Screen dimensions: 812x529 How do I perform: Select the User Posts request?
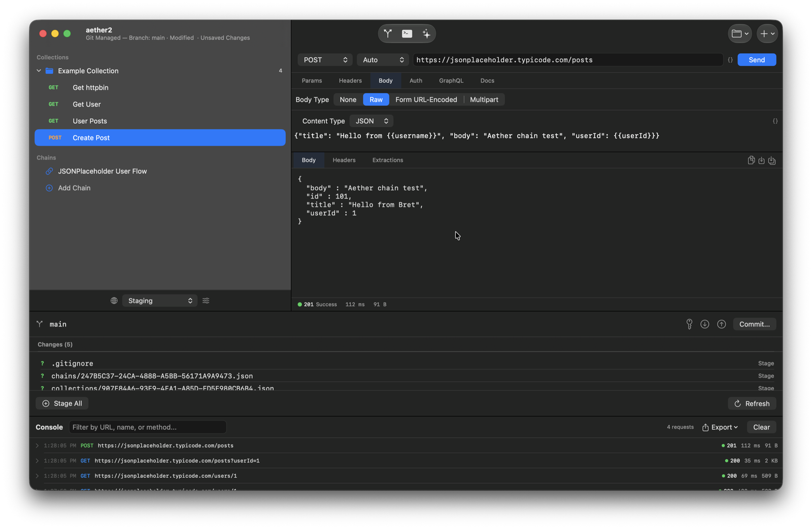(160, 121)
